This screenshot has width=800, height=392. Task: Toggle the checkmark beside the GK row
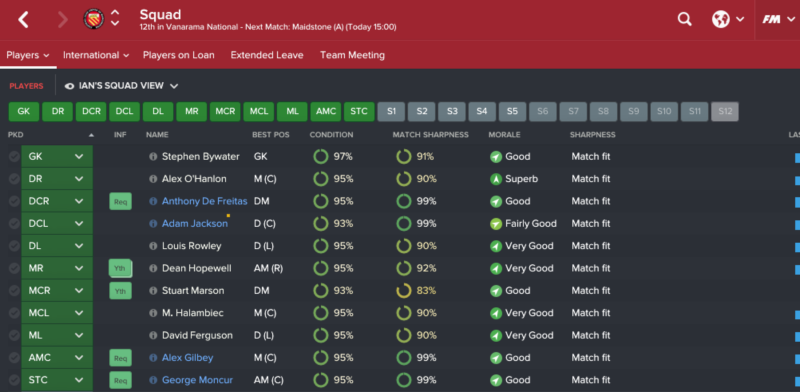14,157
